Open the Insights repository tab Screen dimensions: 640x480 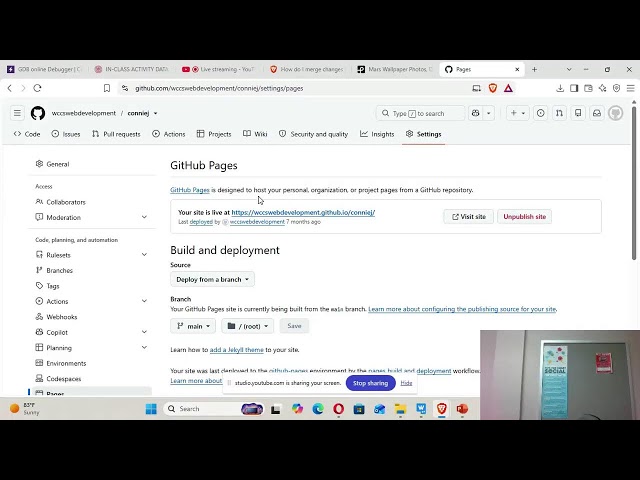click(377, 134)
